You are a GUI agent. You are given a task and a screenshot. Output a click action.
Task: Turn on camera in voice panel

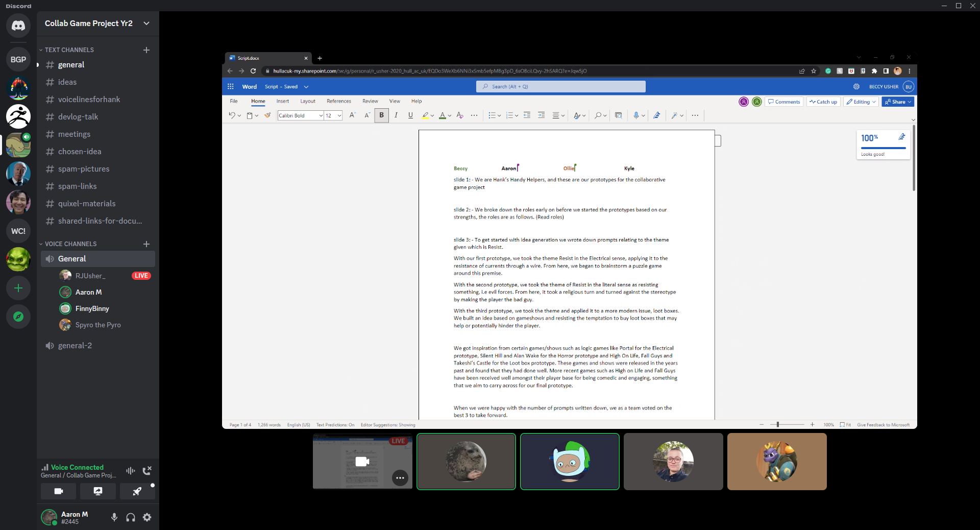tap(59, 491)
